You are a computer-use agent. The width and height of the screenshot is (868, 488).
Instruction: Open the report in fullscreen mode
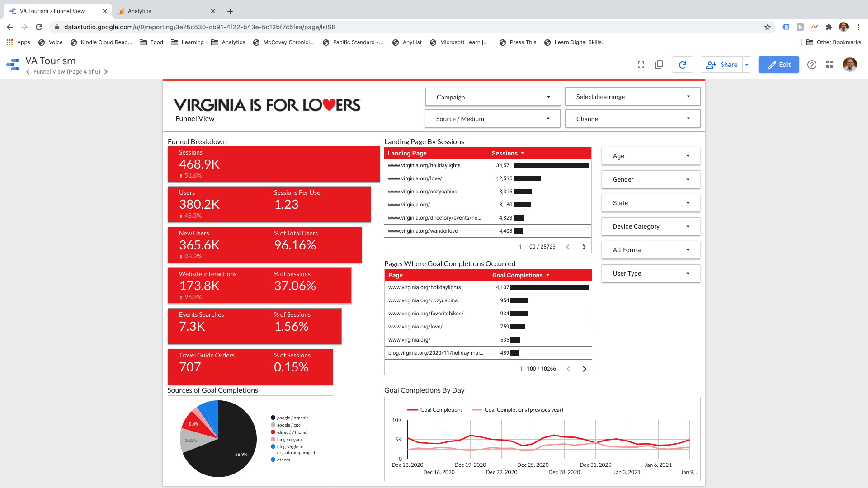coord(641,65)
